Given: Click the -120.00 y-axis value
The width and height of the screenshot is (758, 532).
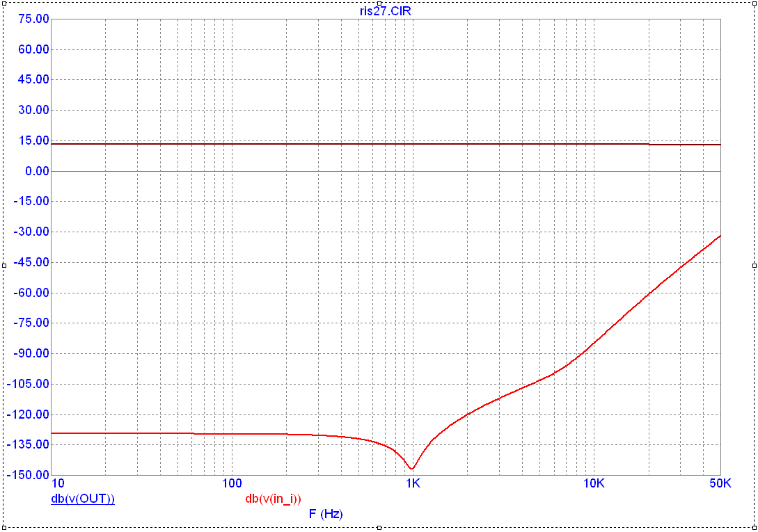Looking at the screenshot, I should tap(28, 414).
